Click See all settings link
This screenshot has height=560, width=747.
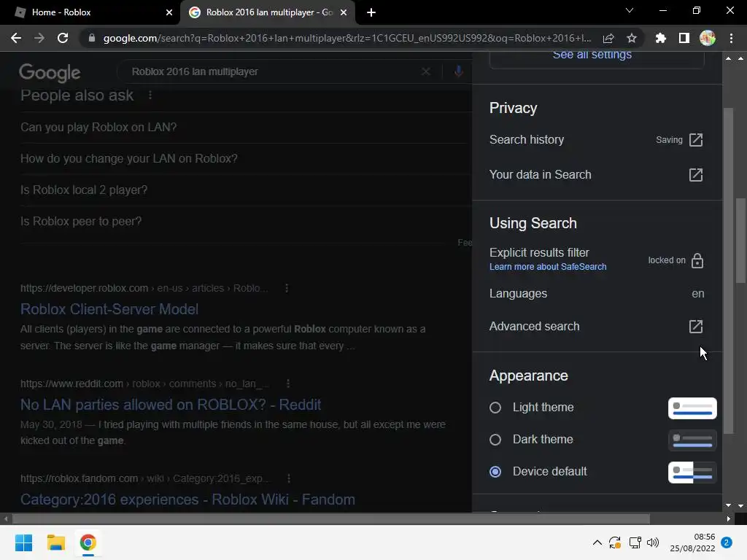coord(592,55)
